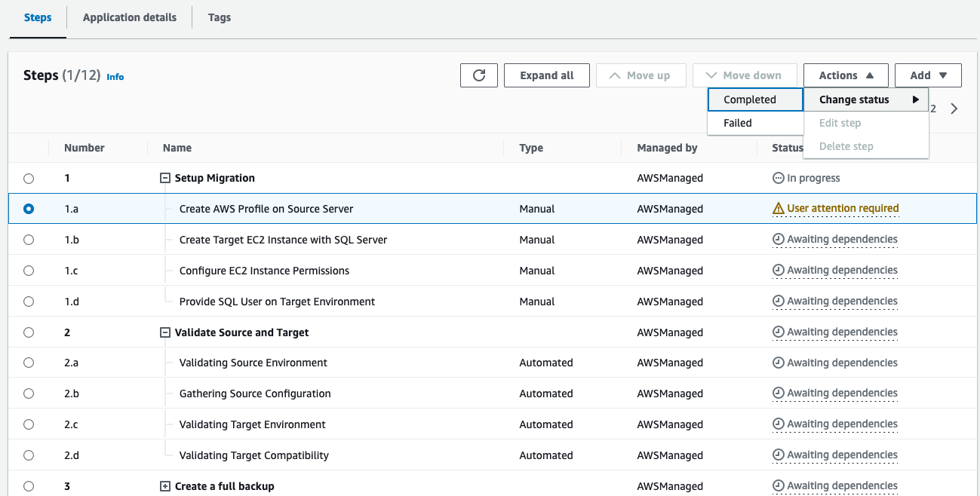This screenshot has height=496, width=980.
Task: Click the Type column header
Action: [x=531, y=148]
